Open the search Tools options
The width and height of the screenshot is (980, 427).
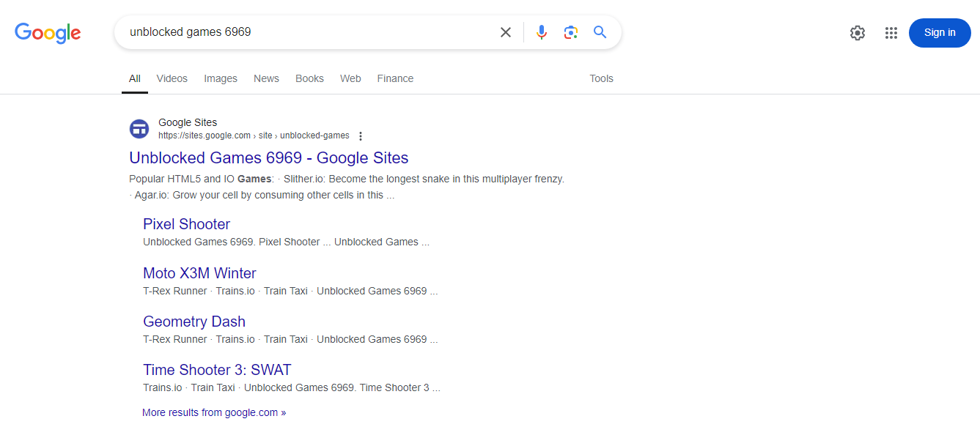click(x=601, y=78)
